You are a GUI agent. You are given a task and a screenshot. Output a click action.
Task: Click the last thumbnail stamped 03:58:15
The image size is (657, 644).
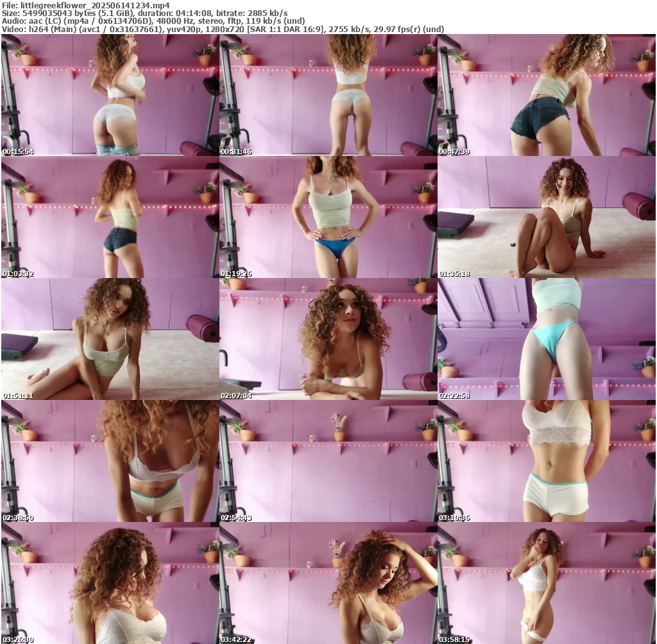[546, 583]
